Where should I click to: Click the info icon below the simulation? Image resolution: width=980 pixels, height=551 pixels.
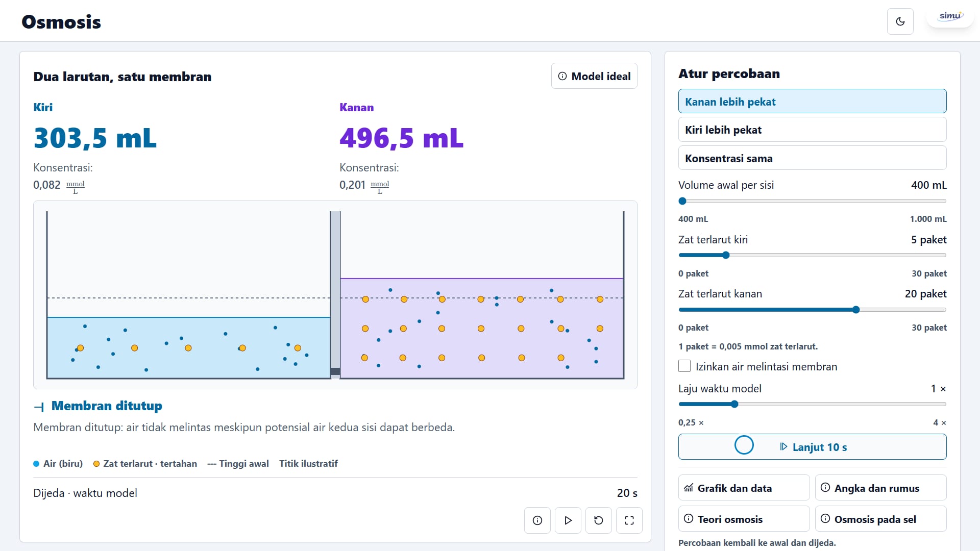(x=537, y=520)
